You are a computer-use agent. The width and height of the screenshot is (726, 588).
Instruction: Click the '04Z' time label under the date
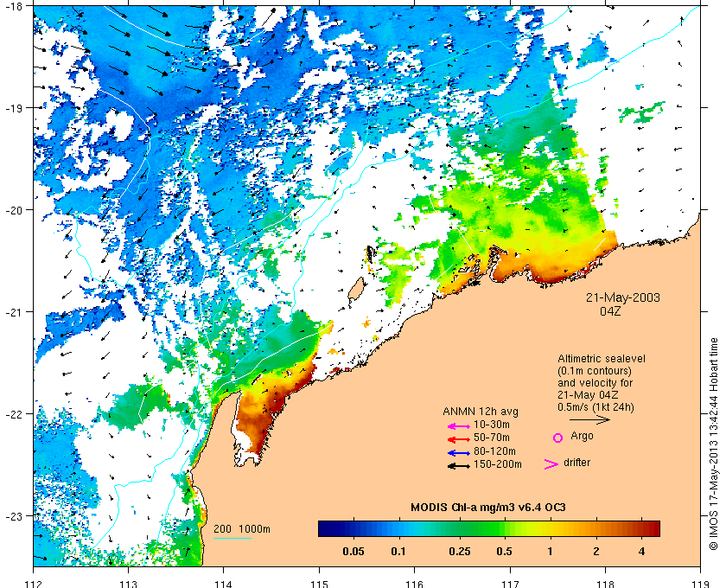coord(610,311)
